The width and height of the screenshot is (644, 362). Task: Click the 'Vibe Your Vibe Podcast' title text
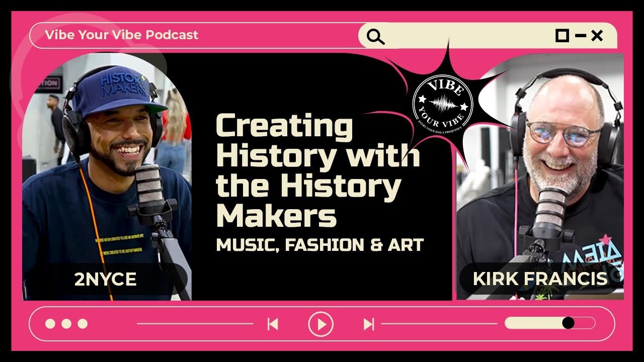(x=122, y=35)
